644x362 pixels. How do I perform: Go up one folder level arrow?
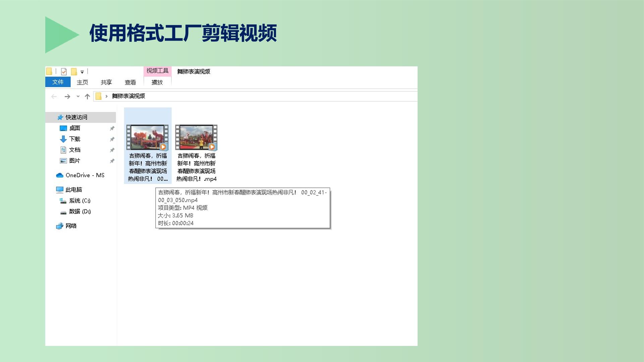tap(87, 97)
